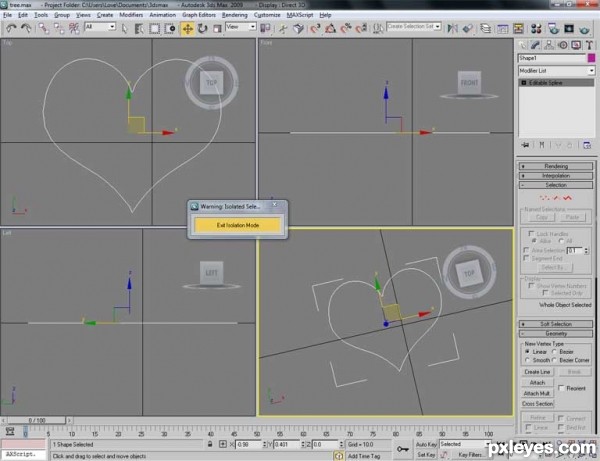This screenshot has height=461, width=600.
Task: Click the Undo arrow icon
Action: tap(11, 28)
